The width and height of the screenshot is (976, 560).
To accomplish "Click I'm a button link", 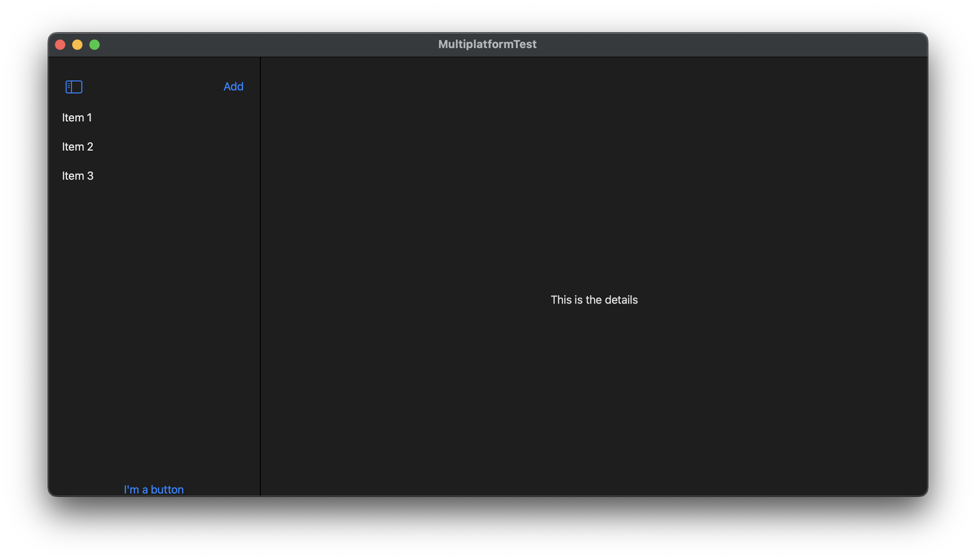I will (153, 490).
